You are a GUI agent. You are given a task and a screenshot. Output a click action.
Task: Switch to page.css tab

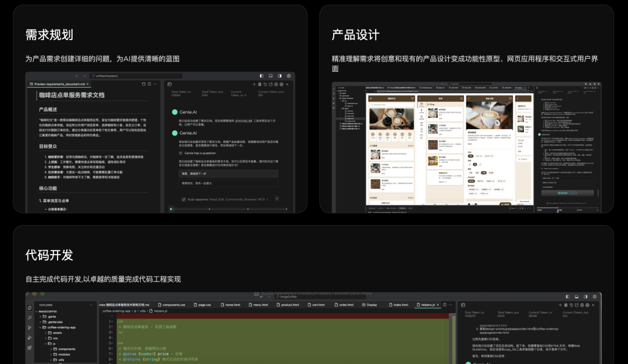(x=202, y=305)
